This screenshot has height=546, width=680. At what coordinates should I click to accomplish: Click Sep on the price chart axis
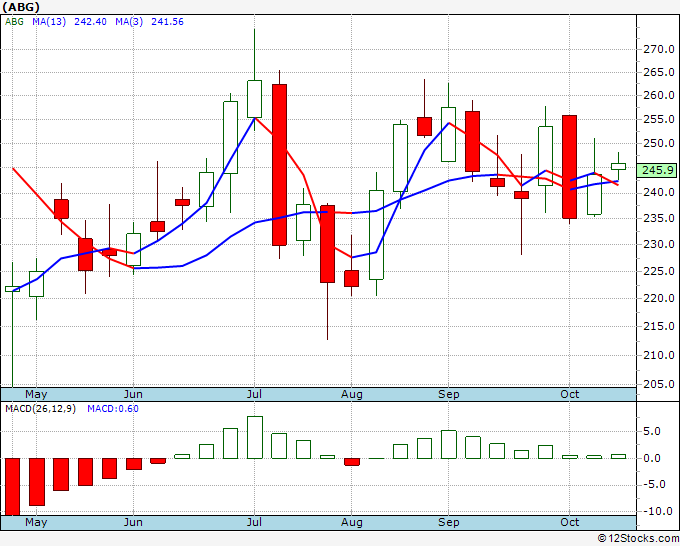click(448, 394)
